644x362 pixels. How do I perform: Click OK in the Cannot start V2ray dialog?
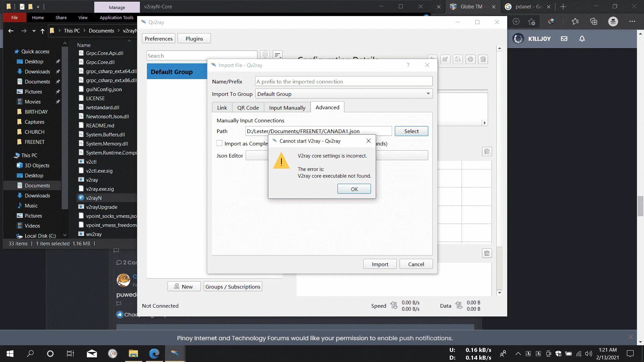click(x=354, y=189)
